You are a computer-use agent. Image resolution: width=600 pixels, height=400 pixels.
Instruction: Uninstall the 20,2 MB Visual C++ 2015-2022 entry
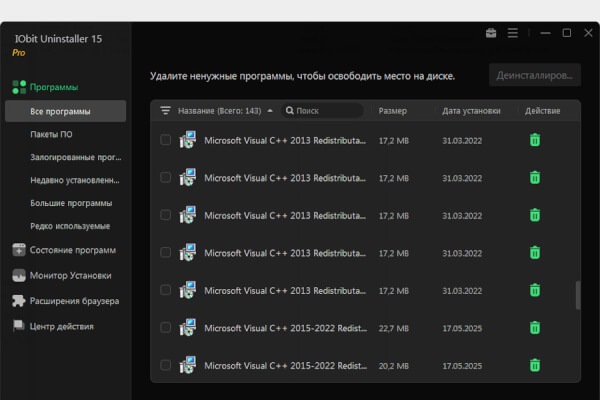535,365
